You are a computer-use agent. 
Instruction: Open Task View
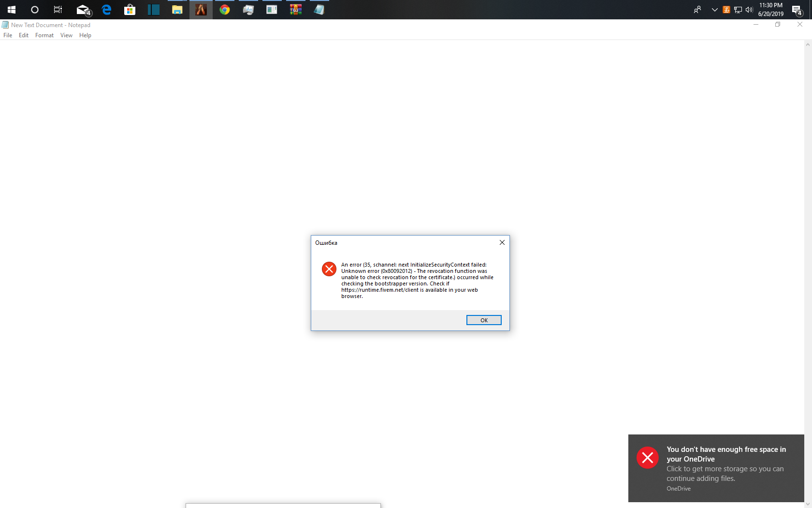(x=57, y=10)
